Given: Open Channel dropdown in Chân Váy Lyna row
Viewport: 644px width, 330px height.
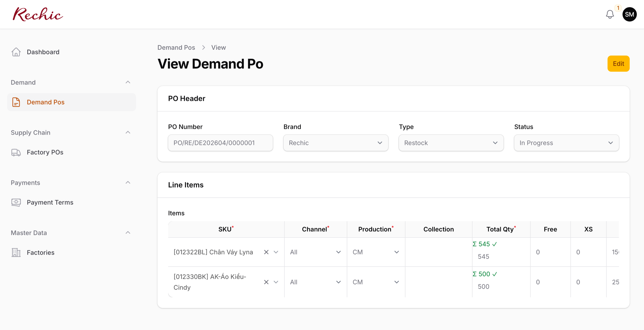Looking at the screenshot, I should pyautogui.click(x=316, y=252).
